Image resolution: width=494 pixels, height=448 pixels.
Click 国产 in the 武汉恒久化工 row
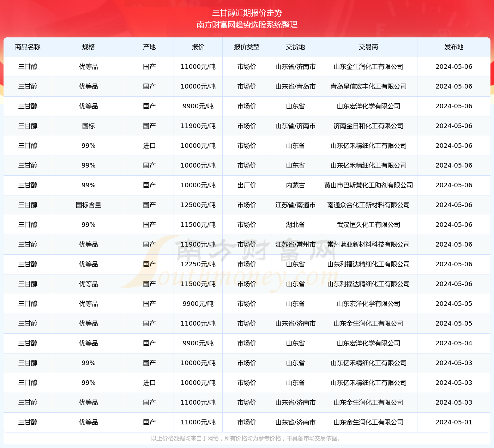point(149,225)
